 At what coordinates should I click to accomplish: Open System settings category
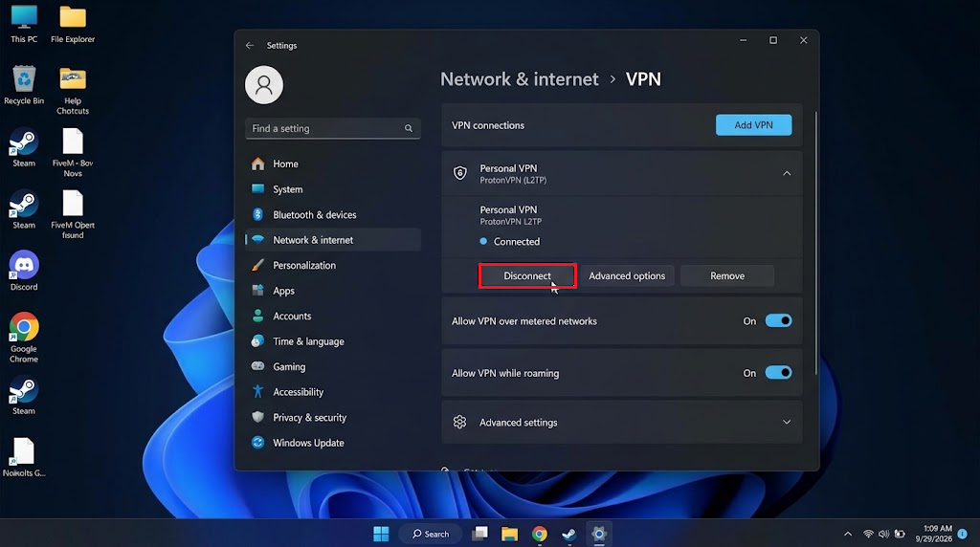coord(333,189)
